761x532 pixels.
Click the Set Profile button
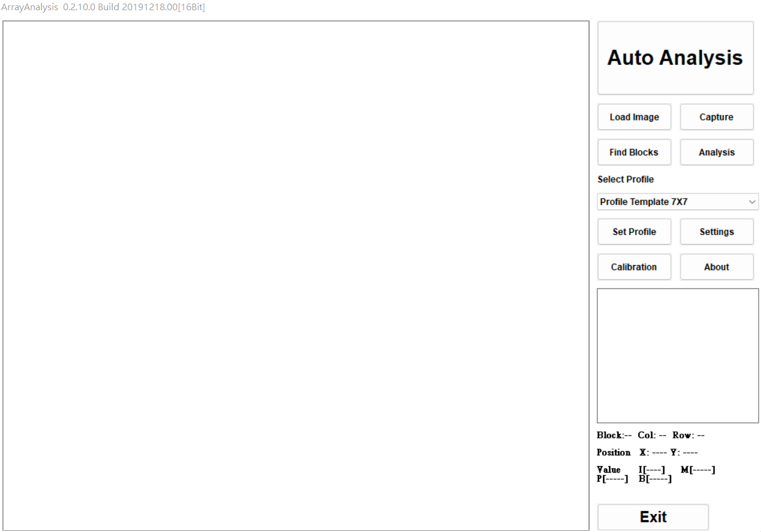634,232
